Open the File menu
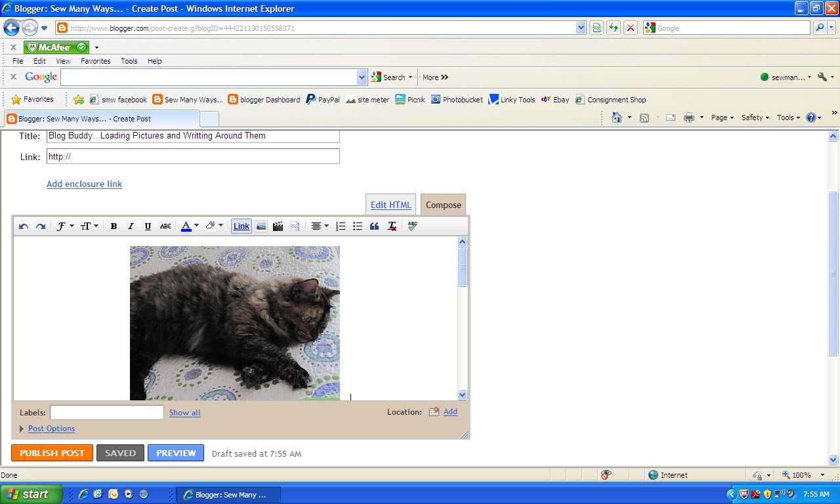840x504 pixels. (18, 61)
